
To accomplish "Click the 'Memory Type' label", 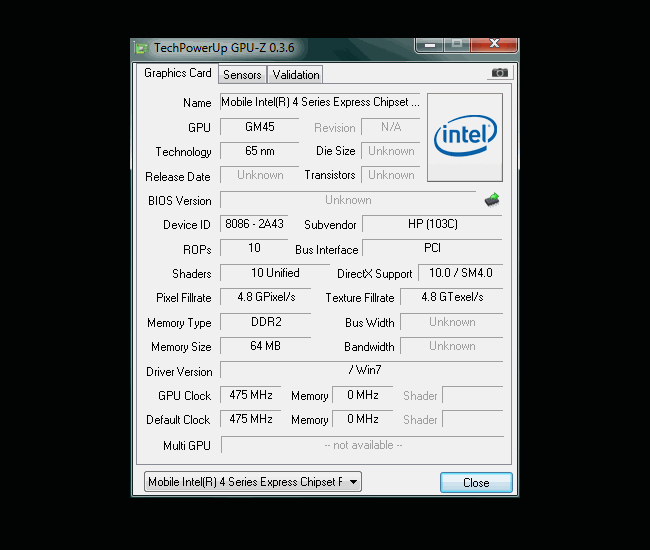I will (179, 322).
